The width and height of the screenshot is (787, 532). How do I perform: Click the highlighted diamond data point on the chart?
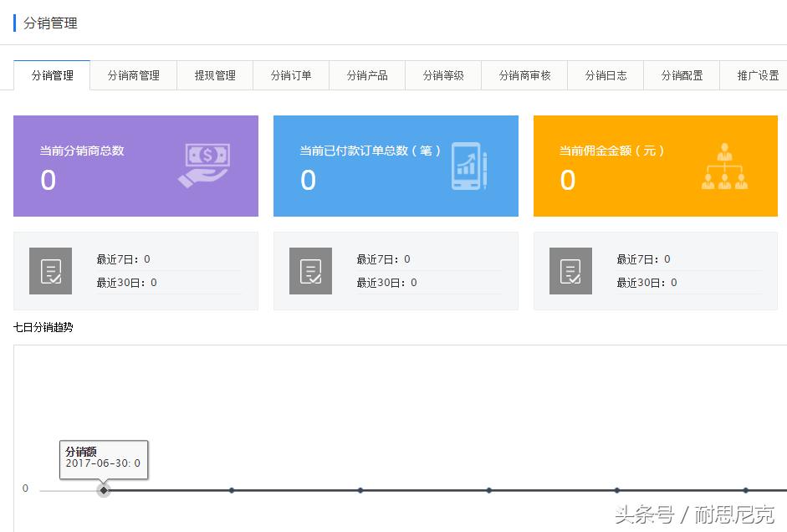[103, 489]
